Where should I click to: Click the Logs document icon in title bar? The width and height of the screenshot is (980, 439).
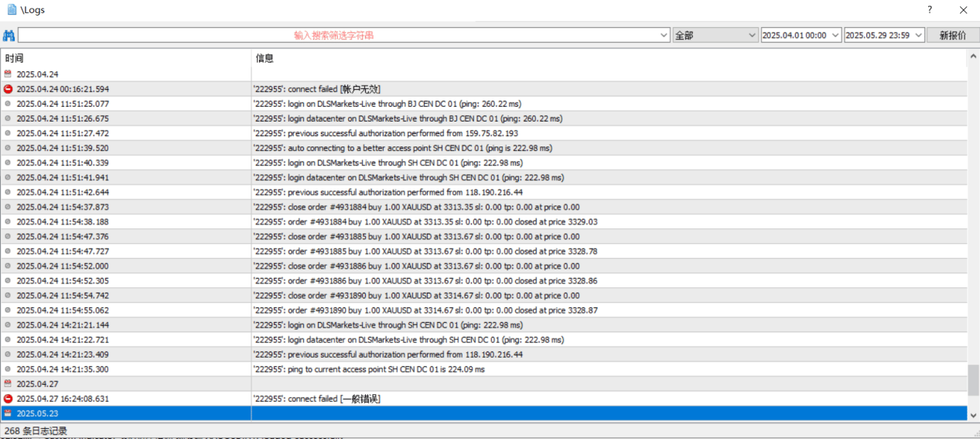pyautogui.click(x=12, y=10)
